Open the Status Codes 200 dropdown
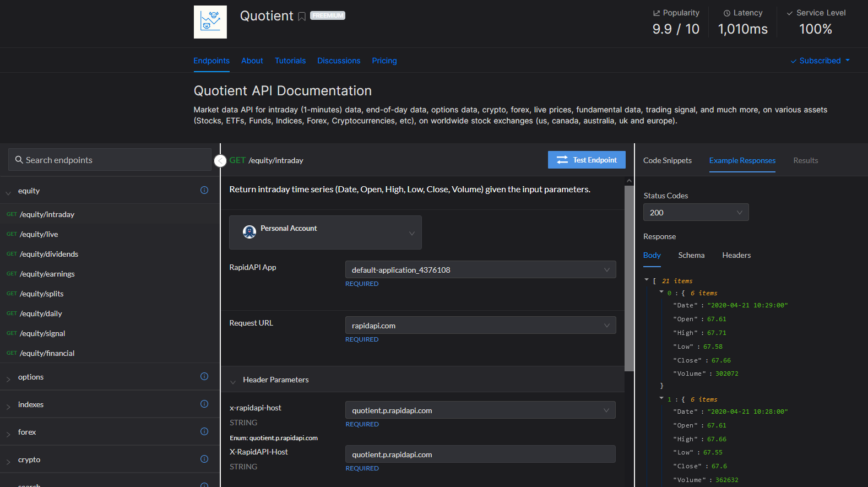Screen dimensions: 868x487 696,213
